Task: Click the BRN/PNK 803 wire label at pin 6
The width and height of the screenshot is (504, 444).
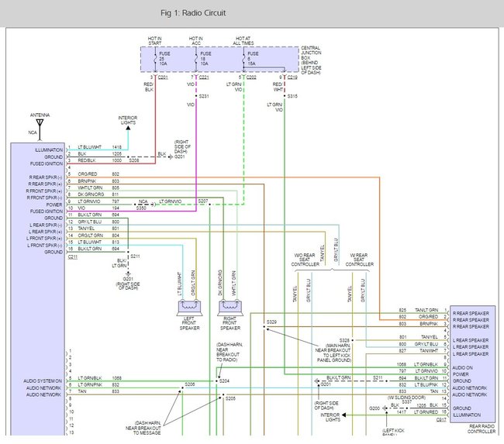Action: [98, 181]
